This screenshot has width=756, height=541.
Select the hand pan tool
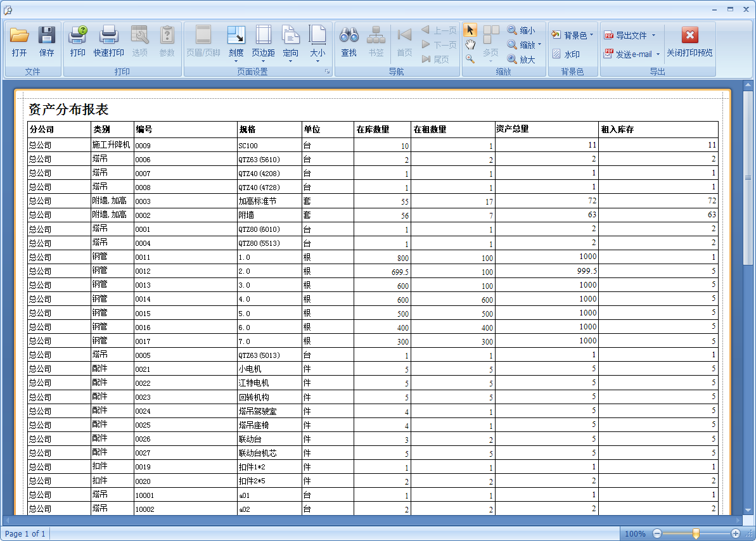(470, 44)
